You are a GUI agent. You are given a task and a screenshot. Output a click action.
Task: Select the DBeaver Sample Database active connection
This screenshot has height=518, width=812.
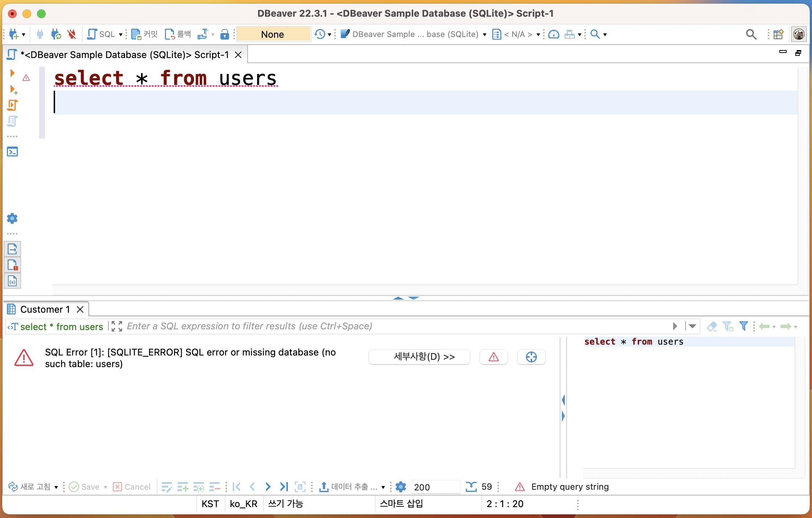414,34
